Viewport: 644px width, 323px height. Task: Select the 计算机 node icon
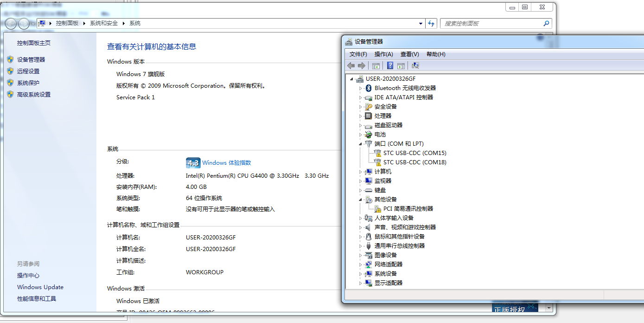(368, 172)
